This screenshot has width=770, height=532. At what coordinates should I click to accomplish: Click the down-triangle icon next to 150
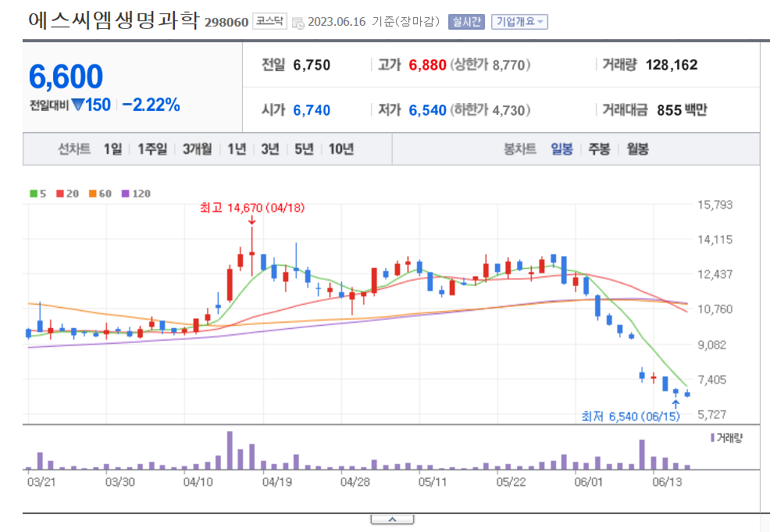78,105
